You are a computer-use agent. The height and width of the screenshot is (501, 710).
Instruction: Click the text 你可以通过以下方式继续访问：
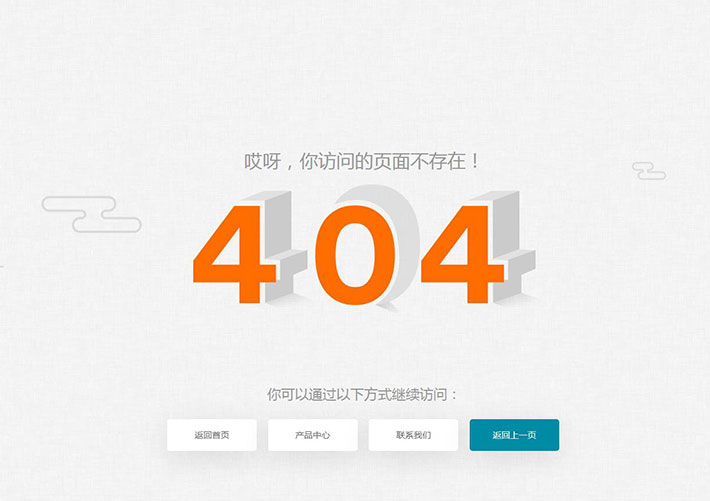pyautogui.click(x=361, y=395)
